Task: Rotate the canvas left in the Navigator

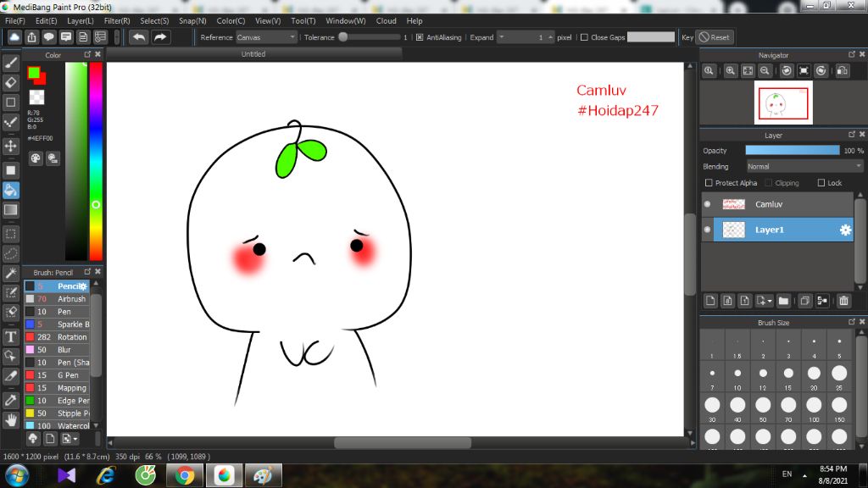Action: click(x=787, y=71)
